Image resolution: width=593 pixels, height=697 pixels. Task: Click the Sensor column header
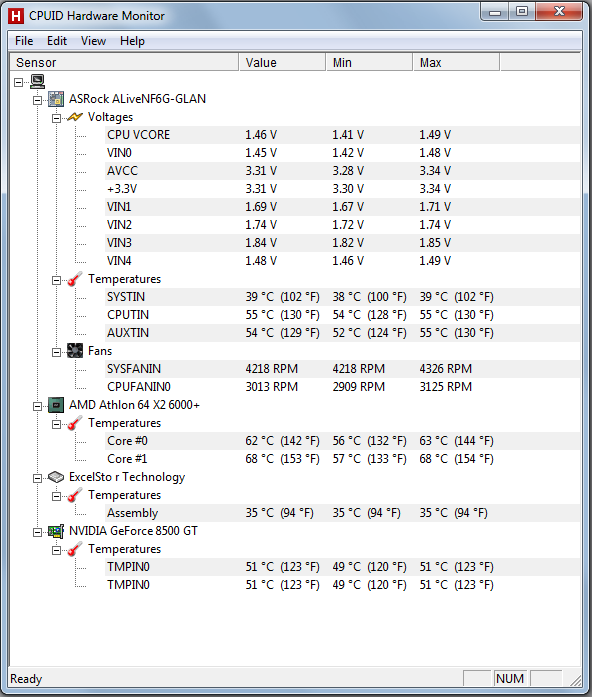coord(124,63)
